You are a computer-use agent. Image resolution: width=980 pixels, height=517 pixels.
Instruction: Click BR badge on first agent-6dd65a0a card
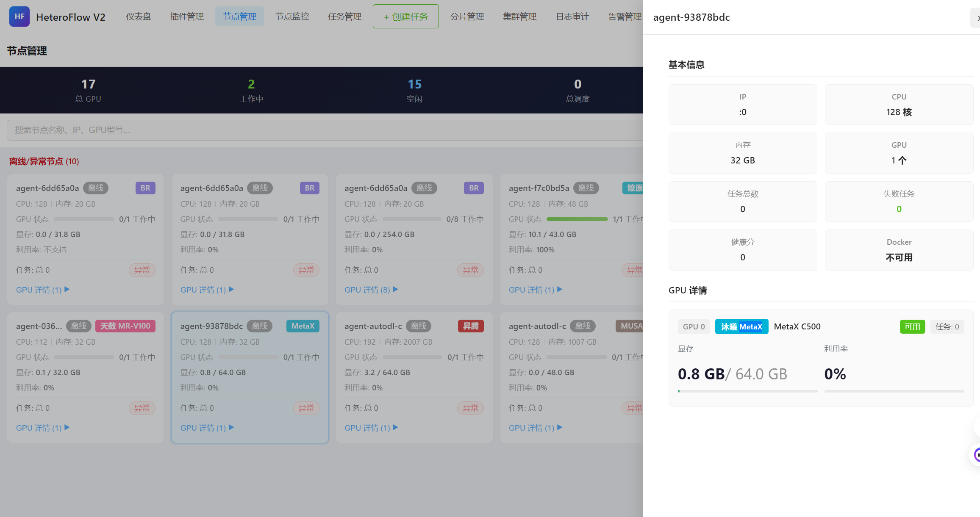145,188
